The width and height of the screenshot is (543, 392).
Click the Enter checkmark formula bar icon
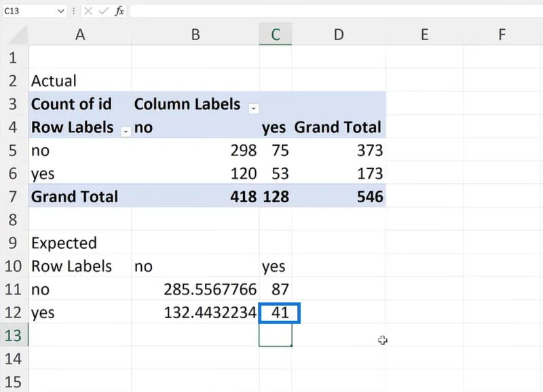click(x=103, y=11)
